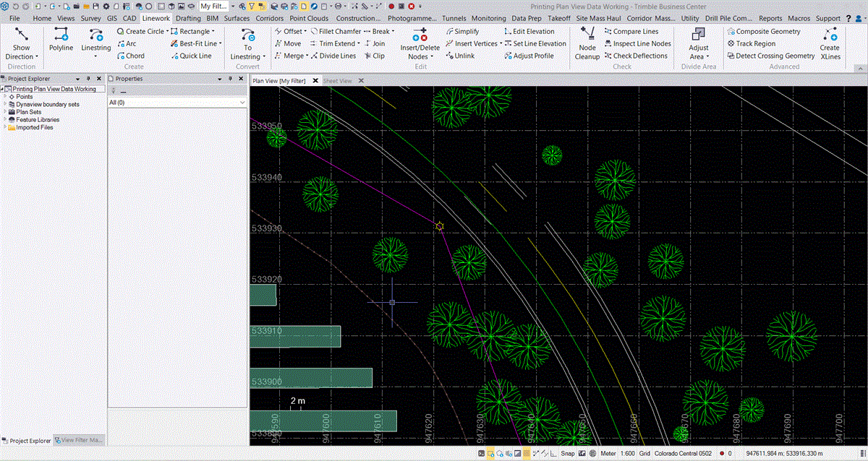Select the Arc tool
The height and width of the screenshot is (461, 868).
point(126,43)
